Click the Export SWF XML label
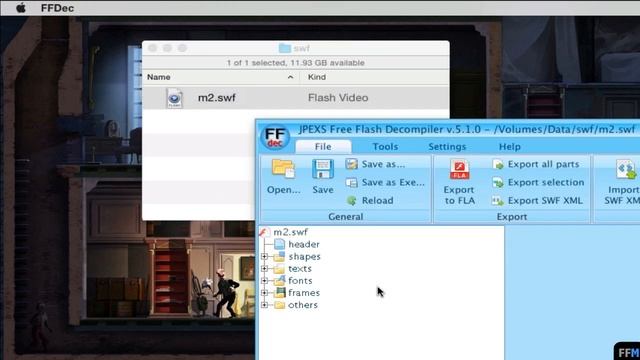The width and height of the screenshot is (640, 360). point(545,200)
